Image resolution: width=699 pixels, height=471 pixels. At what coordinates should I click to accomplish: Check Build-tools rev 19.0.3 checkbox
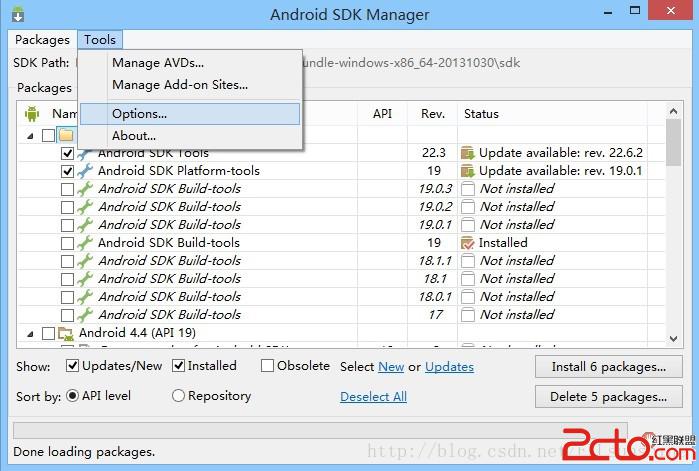pos(67,189)
